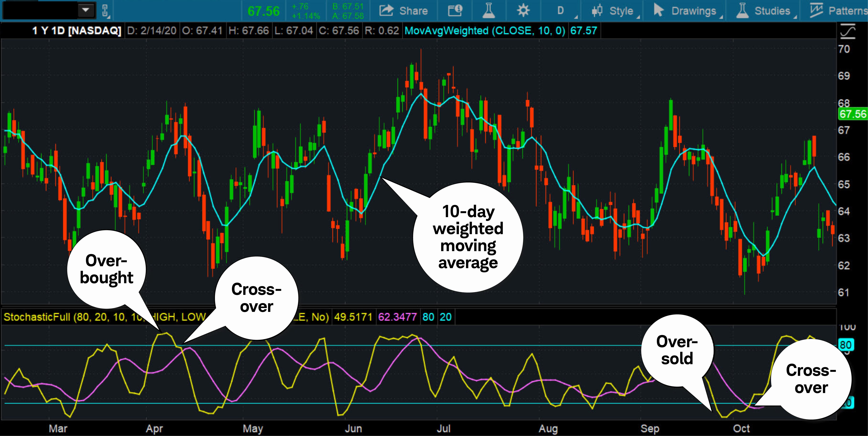Click the +1.14% change value
This screenshot has width=868, height=436.
click(306, 16)
